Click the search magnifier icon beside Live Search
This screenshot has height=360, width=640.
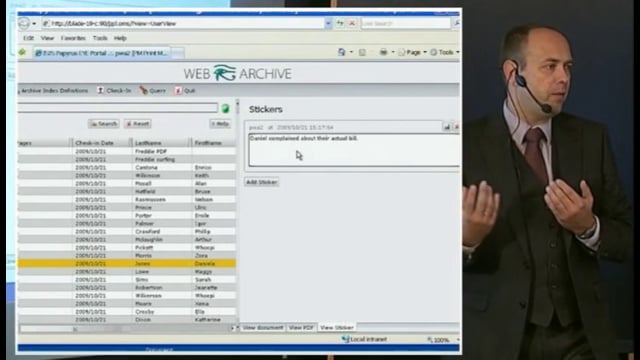(456, 23)
